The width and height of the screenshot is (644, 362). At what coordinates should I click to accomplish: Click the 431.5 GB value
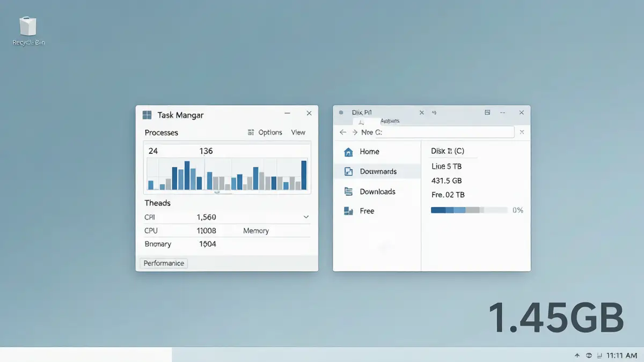click(x=447, y=181)
